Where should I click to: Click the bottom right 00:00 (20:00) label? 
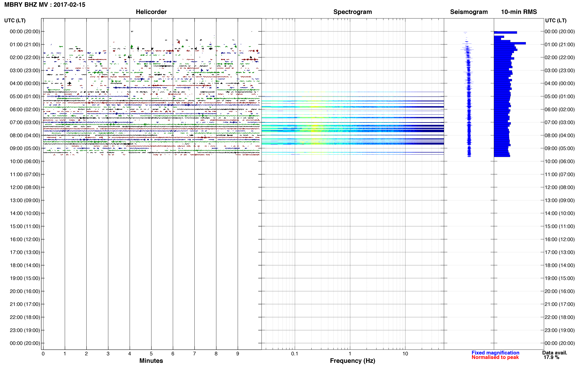[560, 343]
